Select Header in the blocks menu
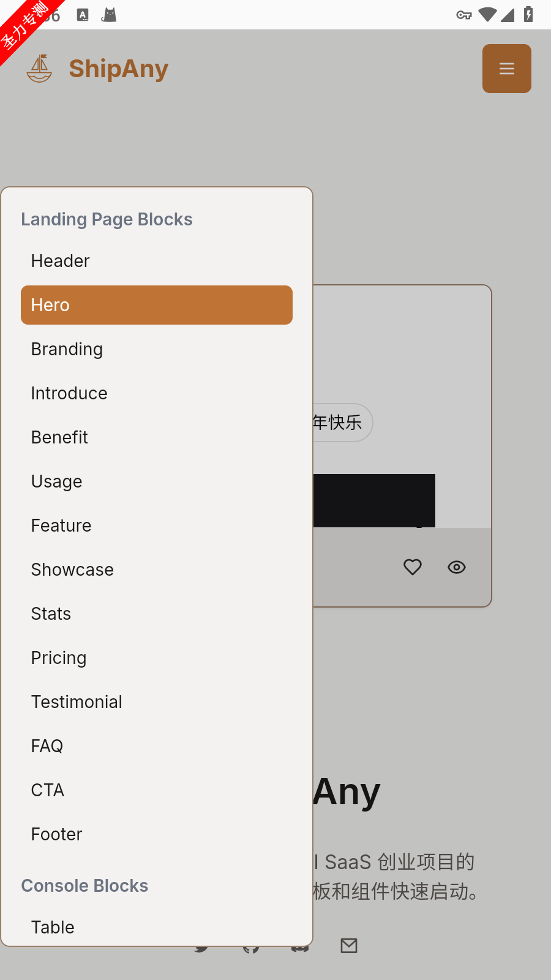551x980 pixels. [x=157, y=261]
